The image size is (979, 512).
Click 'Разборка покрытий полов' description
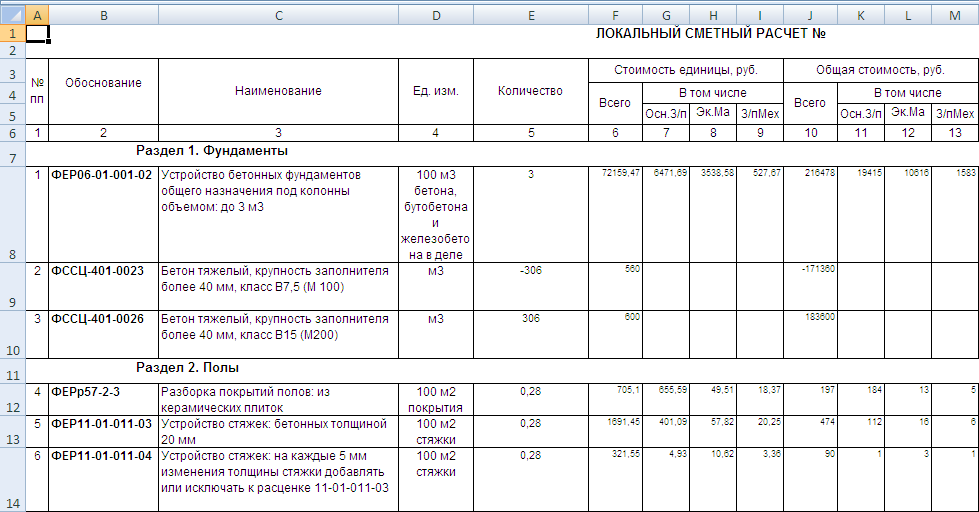(278, 400)
